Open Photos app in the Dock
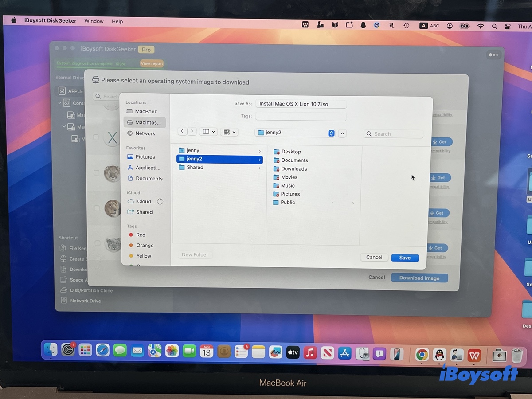Viewport: 532px width, 399px height. (172, 351)
